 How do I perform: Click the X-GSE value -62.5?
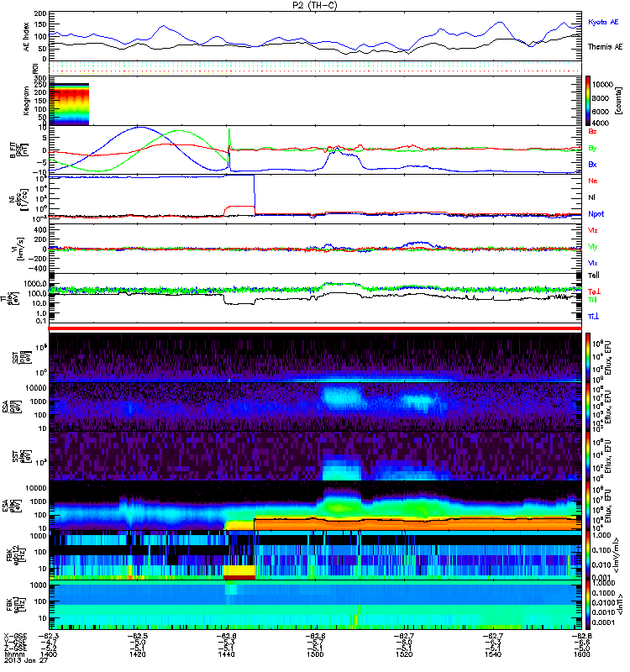tap(137, 636)
